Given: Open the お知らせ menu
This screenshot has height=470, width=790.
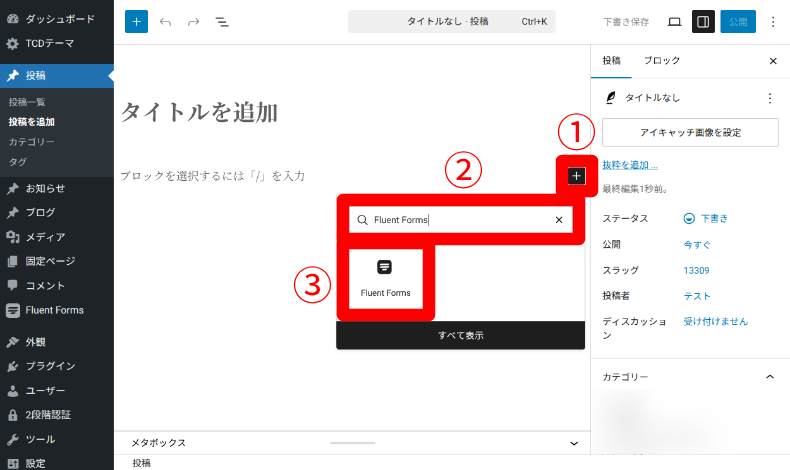Looking at the screenshot, I should (57, 188).
